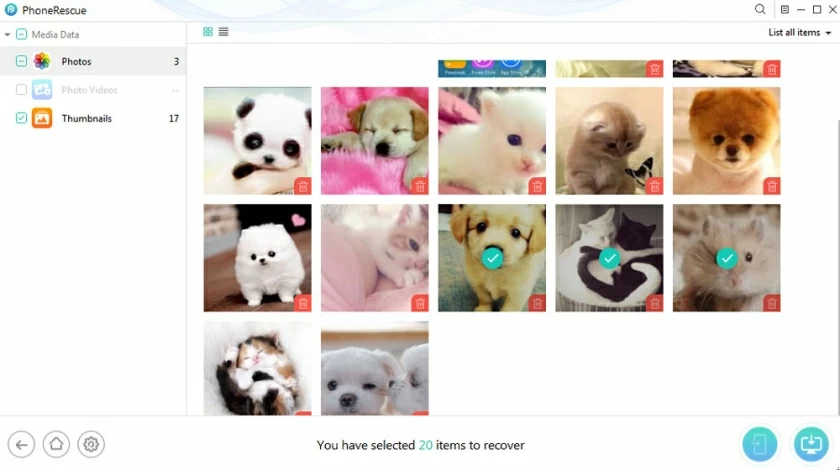Go to the home screen

click(56, 444)
